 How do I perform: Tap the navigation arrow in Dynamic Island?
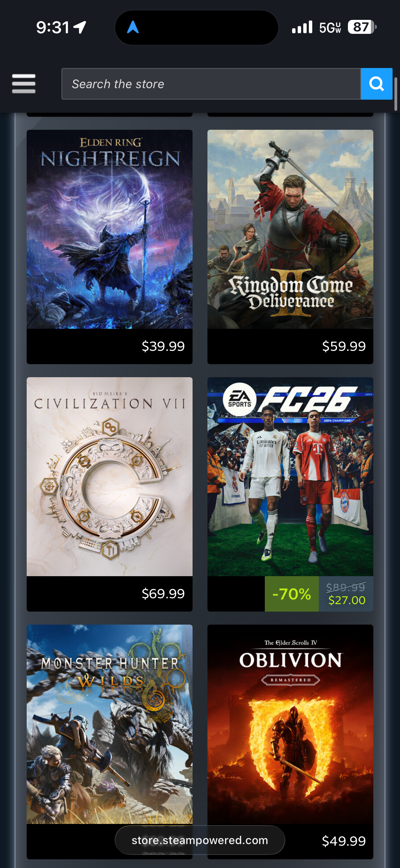133,27
